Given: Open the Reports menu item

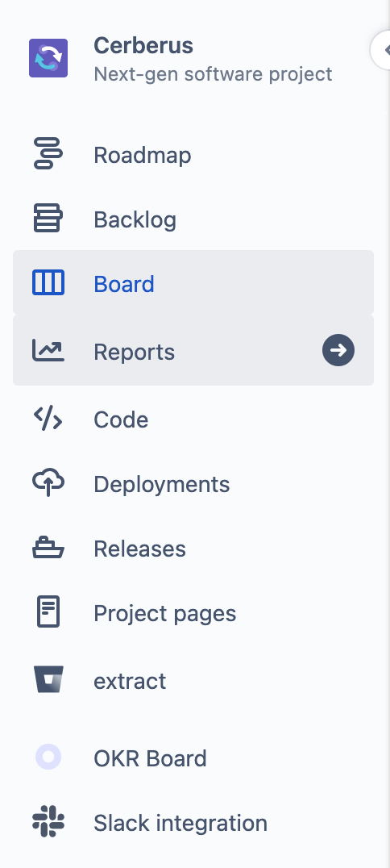Looking at the screenshot, I should tap(193, 350).
